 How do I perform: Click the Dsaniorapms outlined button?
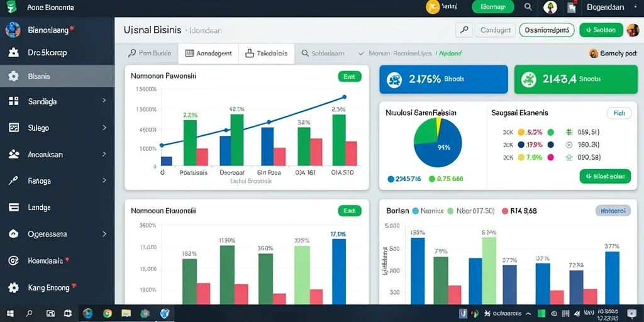click(547, 30)
